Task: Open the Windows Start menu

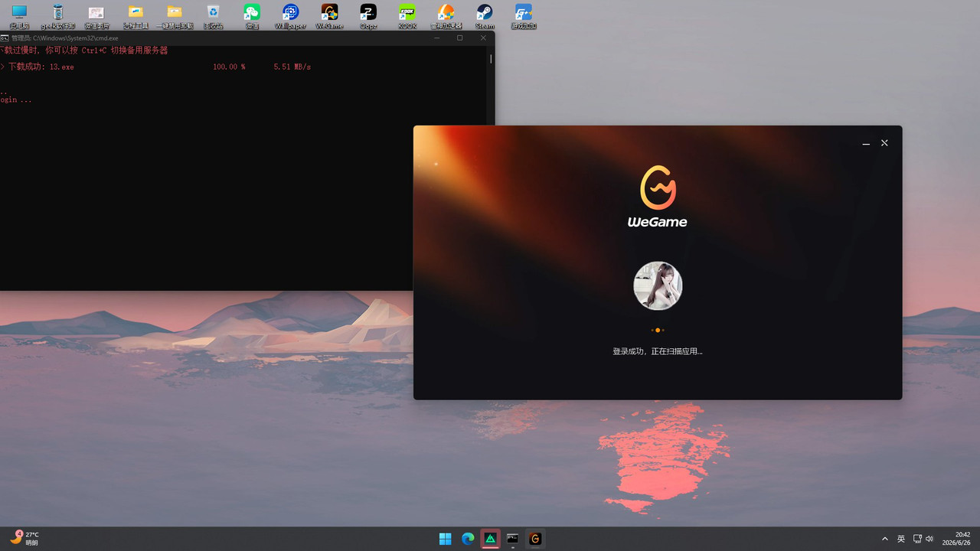Action: click(445, 539)
